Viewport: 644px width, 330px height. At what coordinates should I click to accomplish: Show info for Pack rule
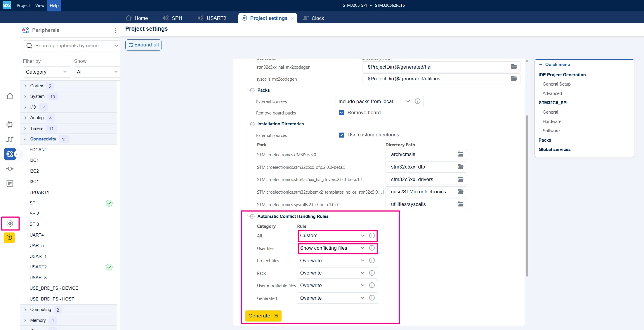372,273
